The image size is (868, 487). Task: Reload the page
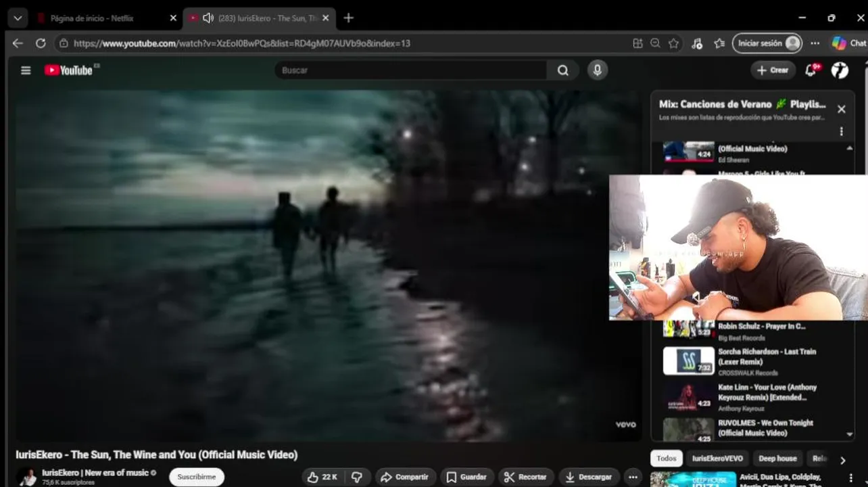(x=41, y=43)
